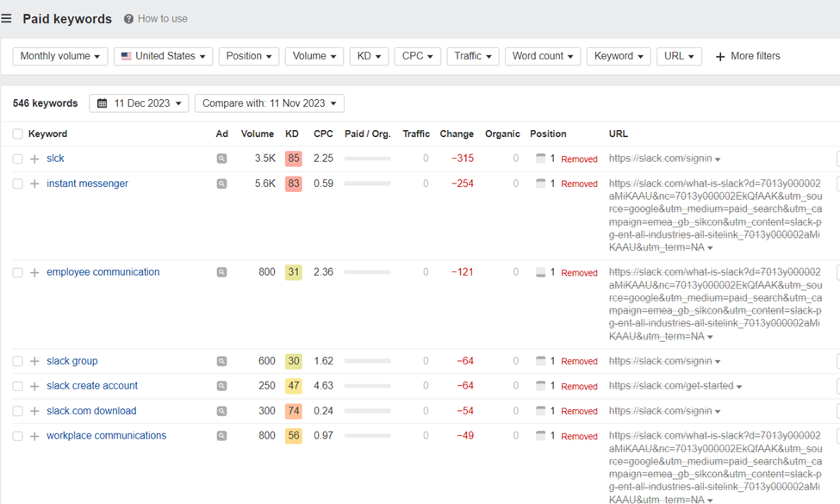The height and width of the screenshot is (504, 840).
Task: Open the Volume filter dropdown
Action: [x=314, y=56]
